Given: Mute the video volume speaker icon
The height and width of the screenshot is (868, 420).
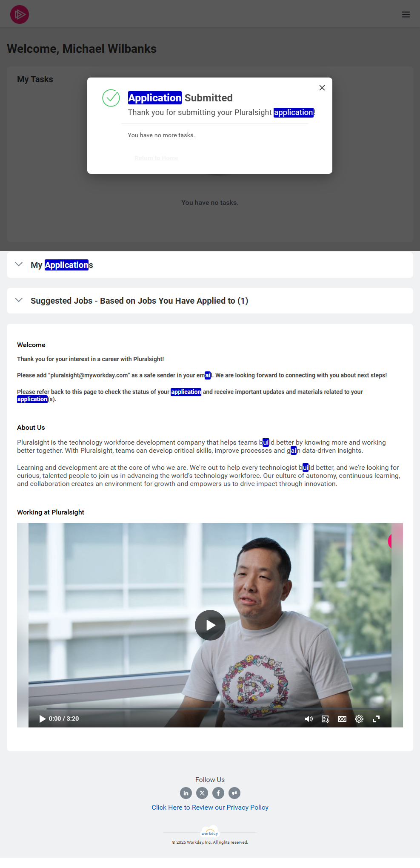Looking at the screenshot, I should [x=309, y=719].
